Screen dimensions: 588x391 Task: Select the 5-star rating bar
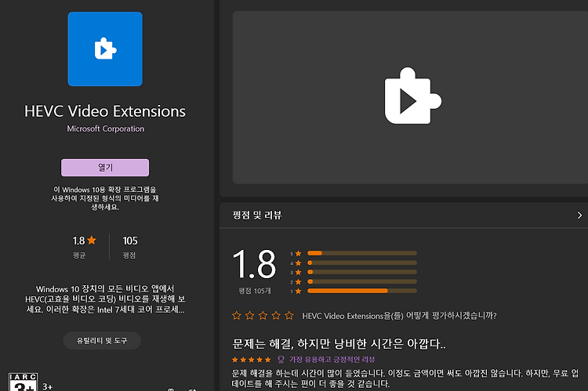362,253
